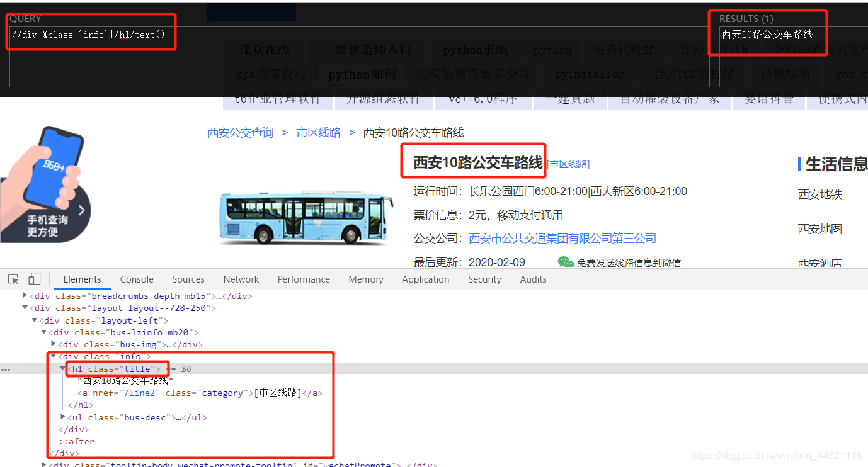
Task: Open the Security tab
Action: 484,279
